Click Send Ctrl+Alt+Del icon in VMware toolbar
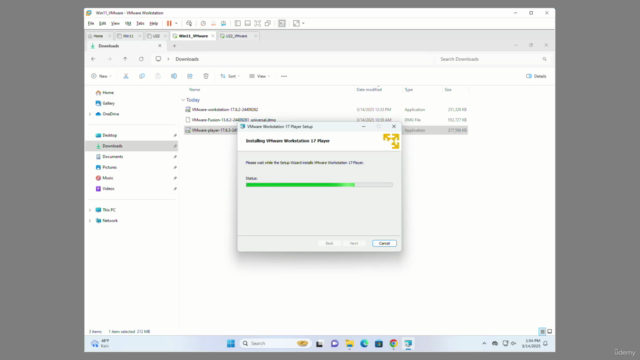640x360 pixels. point(189,23)
